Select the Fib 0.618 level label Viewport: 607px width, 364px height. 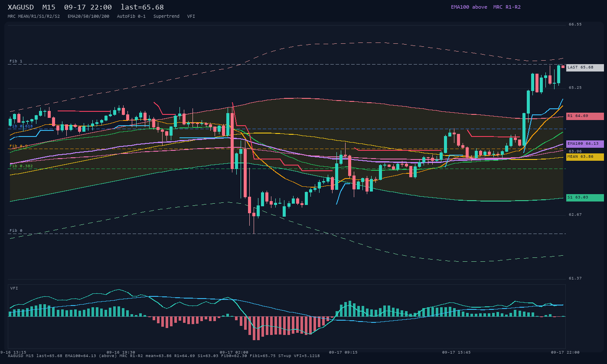(21, 126)
